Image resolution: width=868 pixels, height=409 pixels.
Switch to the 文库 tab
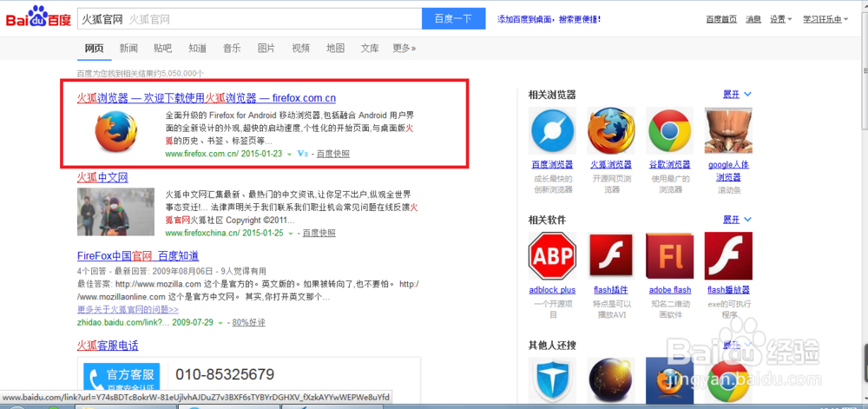coord(370,48)
